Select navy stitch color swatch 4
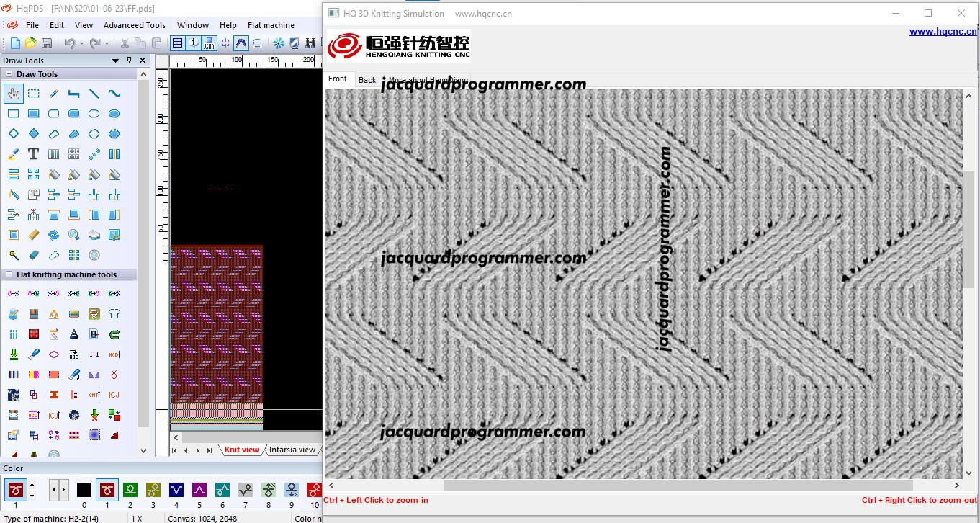The height and width of the screenshot is (523, 980). point(176,491)
